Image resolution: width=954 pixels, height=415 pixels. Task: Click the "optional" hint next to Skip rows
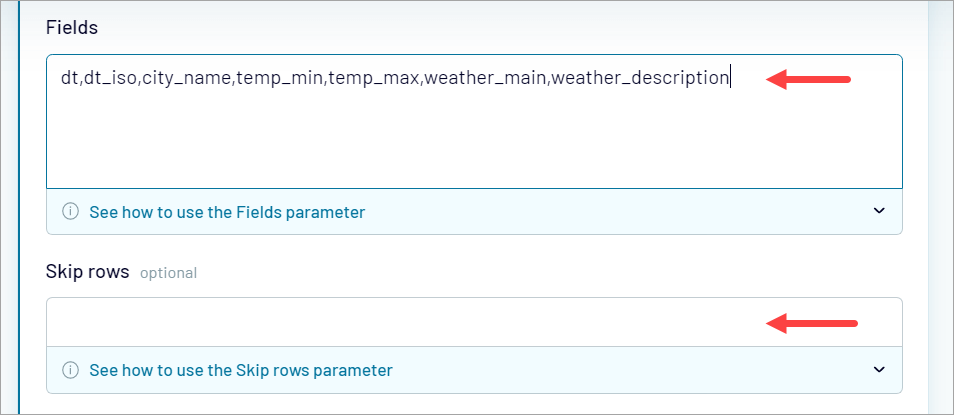168,272
